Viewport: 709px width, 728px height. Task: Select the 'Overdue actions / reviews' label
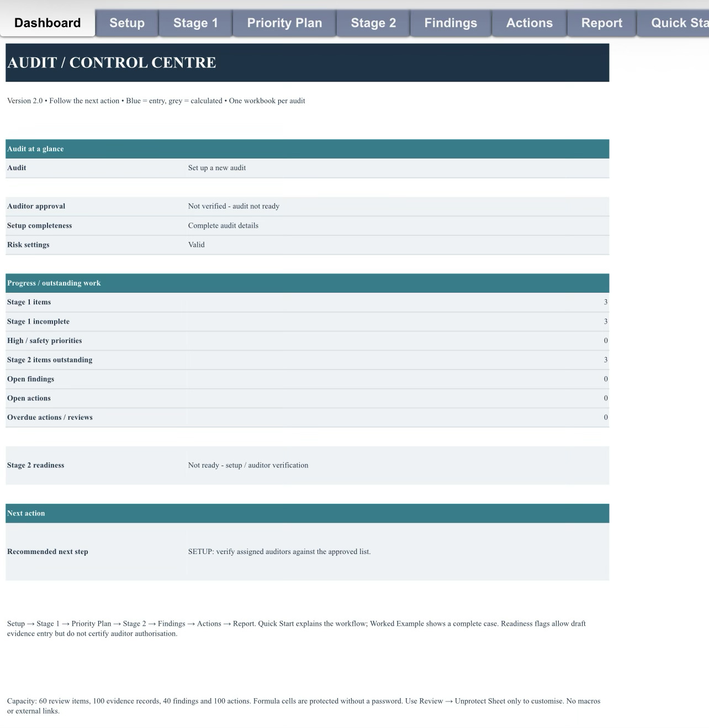50,418
